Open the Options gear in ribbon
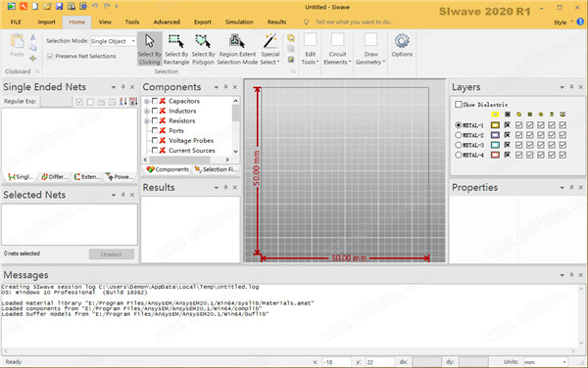 pyautogui.click(x=402, y=46)
